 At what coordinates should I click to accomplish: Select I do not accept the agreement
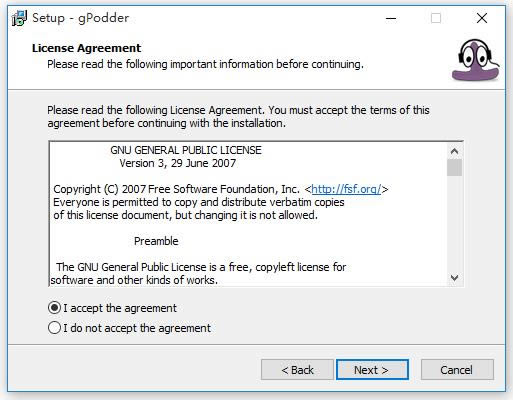pos(129,328)
